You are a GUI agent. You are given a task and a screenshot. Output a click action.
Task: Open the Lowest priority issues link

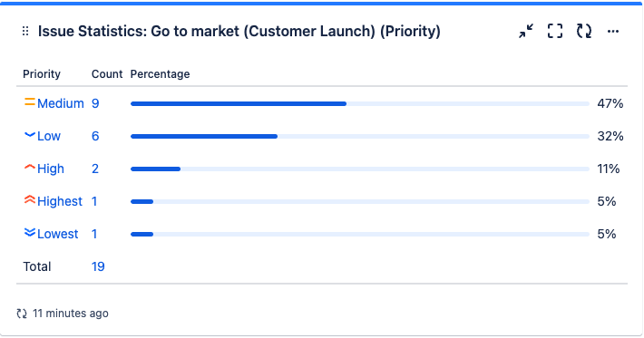tap(57, 234)
